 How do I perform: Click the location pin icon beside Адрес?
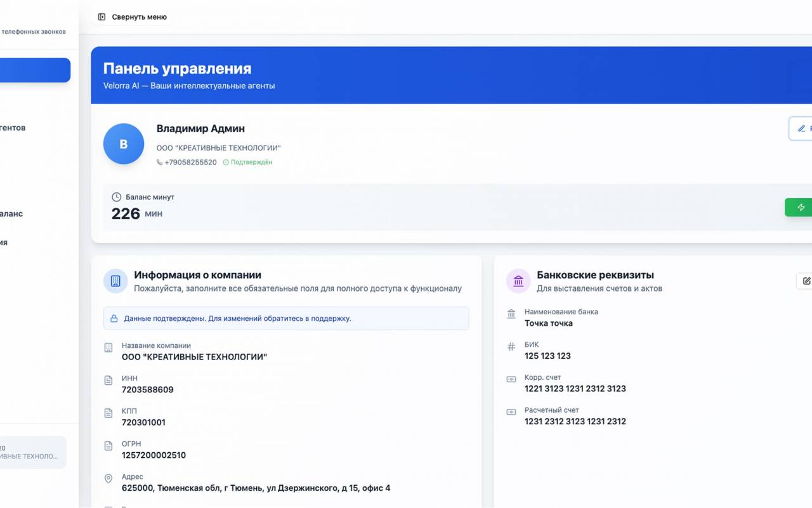[108, 479]
